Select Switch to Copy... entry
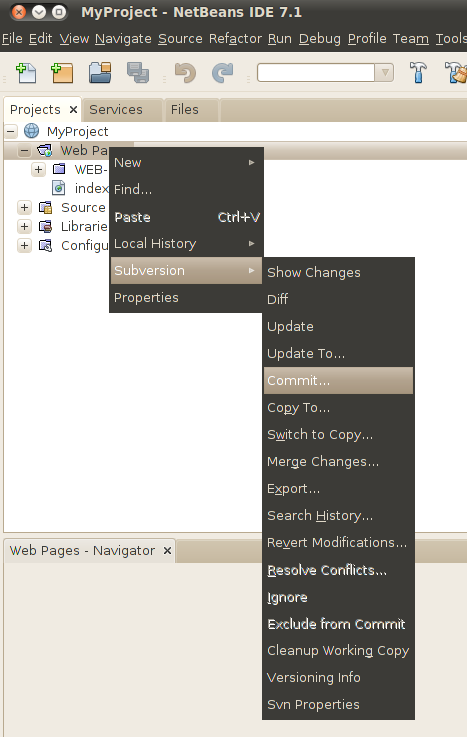The height and width of the screenshot is (737, 467). tap(338, 434)
